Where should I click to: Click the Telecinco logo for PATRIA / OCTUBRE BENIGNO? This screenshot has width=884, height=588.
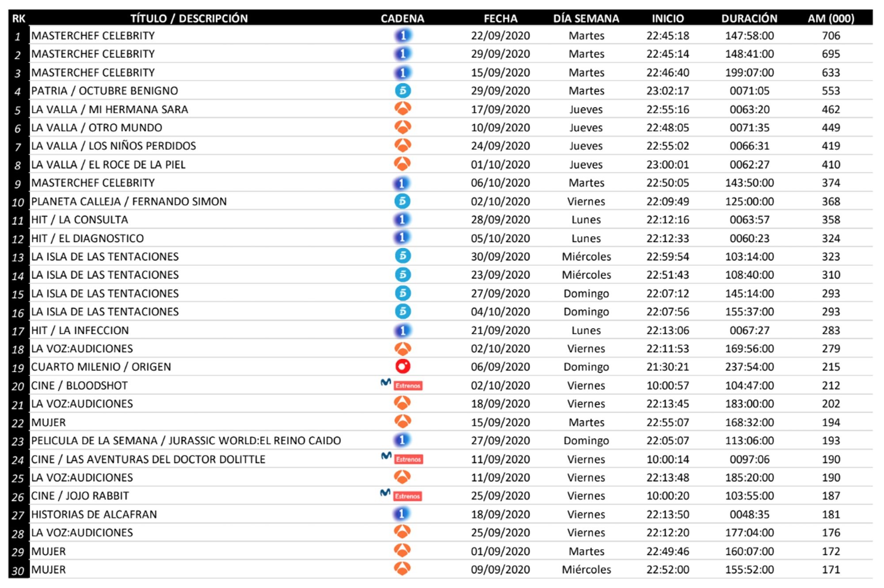[404, 90]
